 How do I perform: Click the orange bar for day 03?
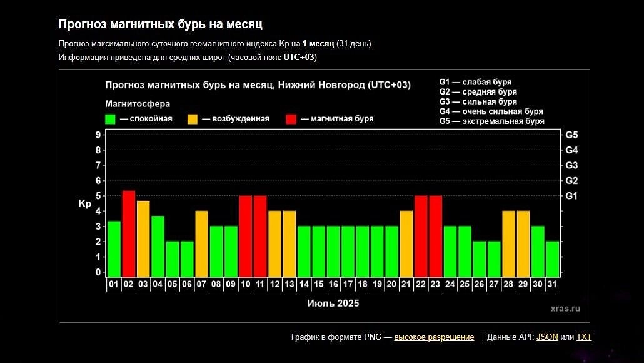pos(143,238)
